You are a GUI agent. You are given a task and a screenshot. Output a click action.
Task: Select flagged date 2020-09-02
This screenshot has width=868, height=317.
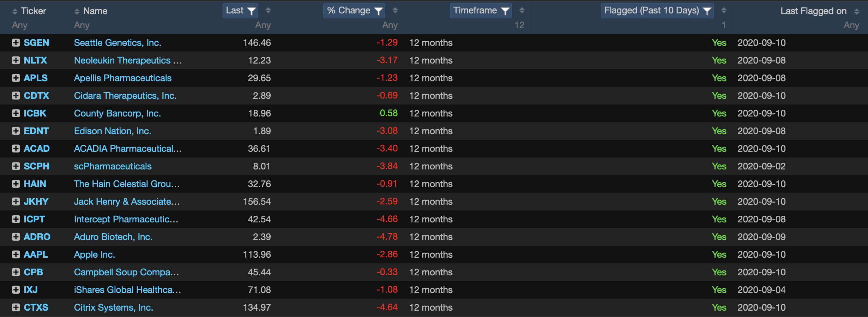(762, 166)
